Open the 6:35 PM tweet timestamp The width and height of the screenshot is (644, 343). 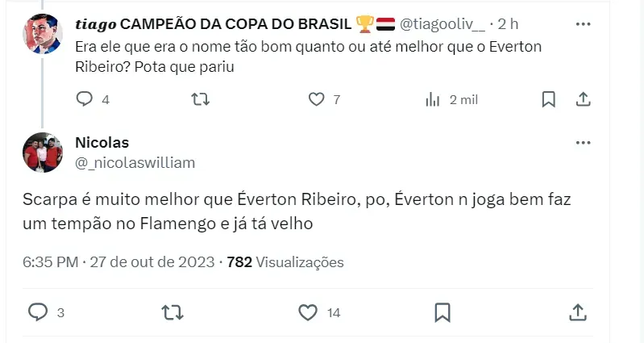(51, 262)
